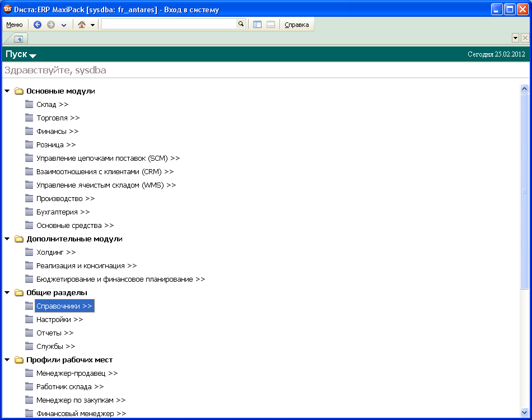Click the folder icon beside Склад
This screenshot has height=420, width=532.
click(29, 104)
